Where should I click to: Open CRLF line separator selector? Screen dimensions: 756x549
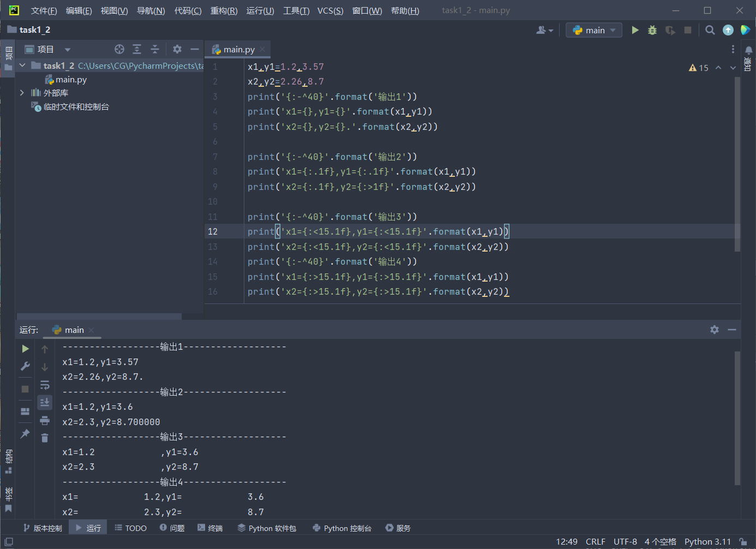coord(596,542)
